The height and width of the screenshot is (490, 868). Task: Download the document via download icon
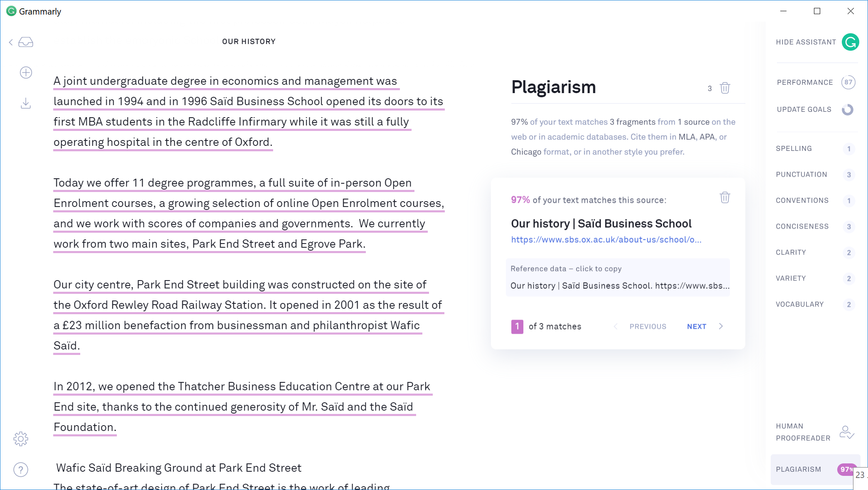(x=26, y=103)
